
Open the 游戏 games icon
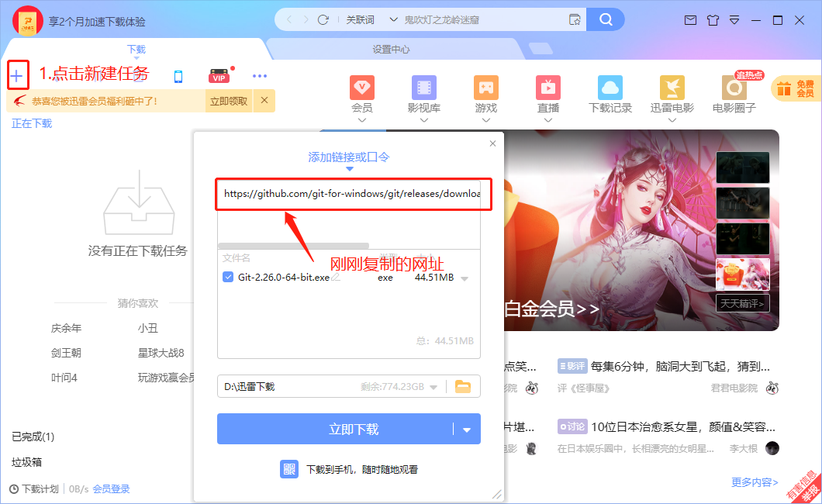point(485,87)
